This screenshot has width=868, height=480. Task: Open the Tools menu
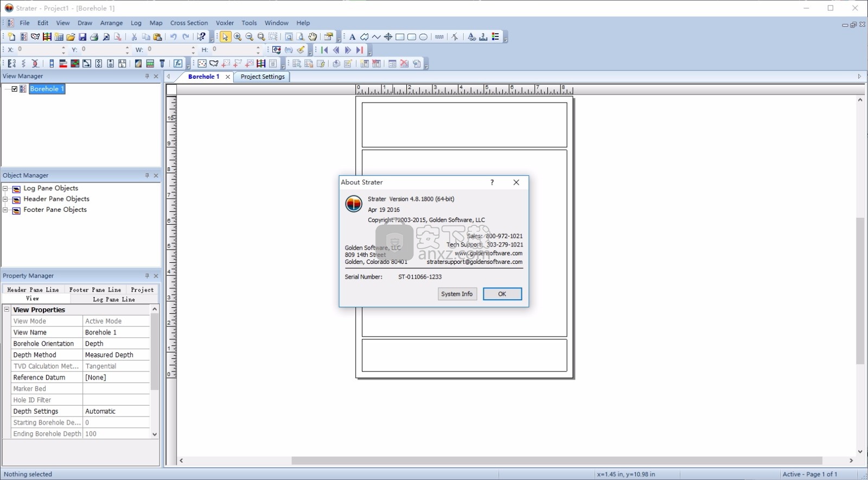[x=249, y=23]
